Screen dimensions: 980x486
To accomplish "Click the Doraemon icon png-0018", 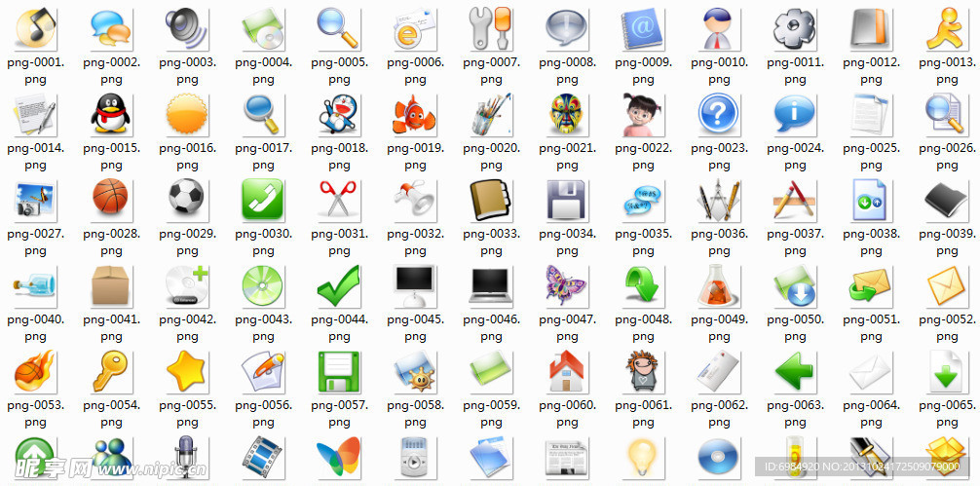I will pyautogui.click(x=339, y=114).
